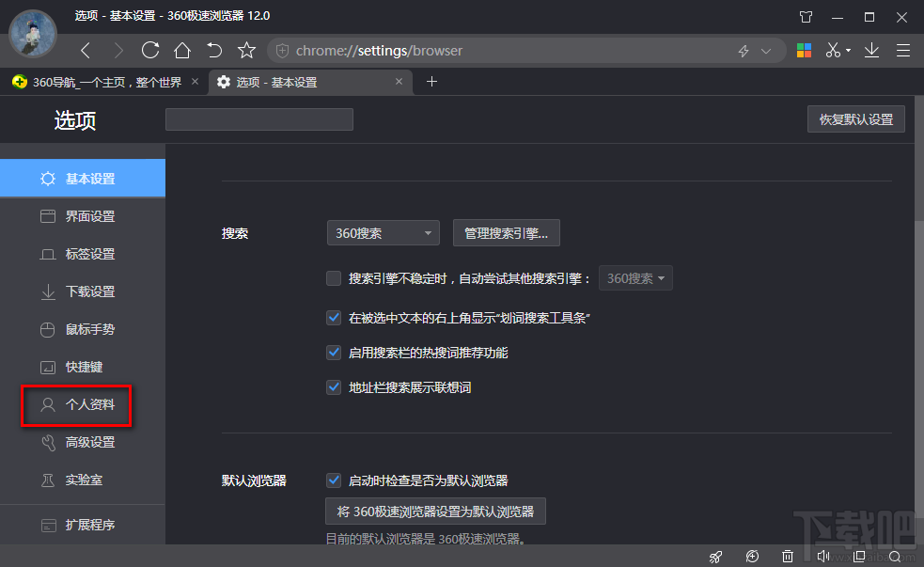Toggle 启用搜索栏的热搜词推荐功能 checkbox
Image resolution: width=924 pixels, height=567 pixels.
click(x=334, y=353)
